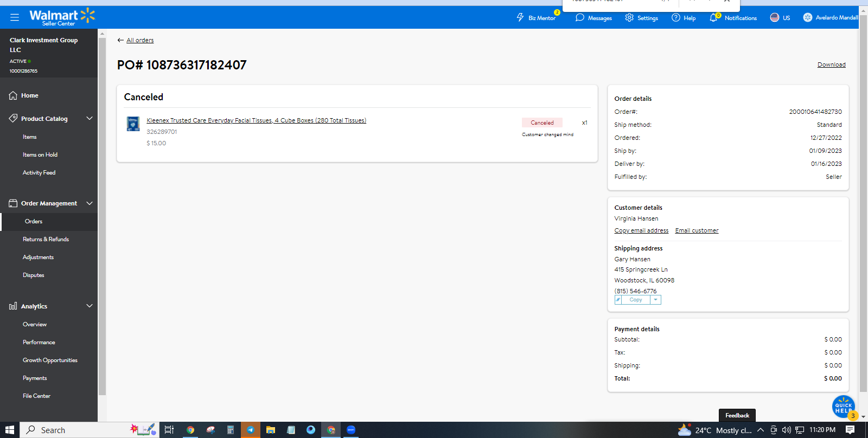
Task: Open Notepad from the taskbar
Action: [x=291, y=430]
